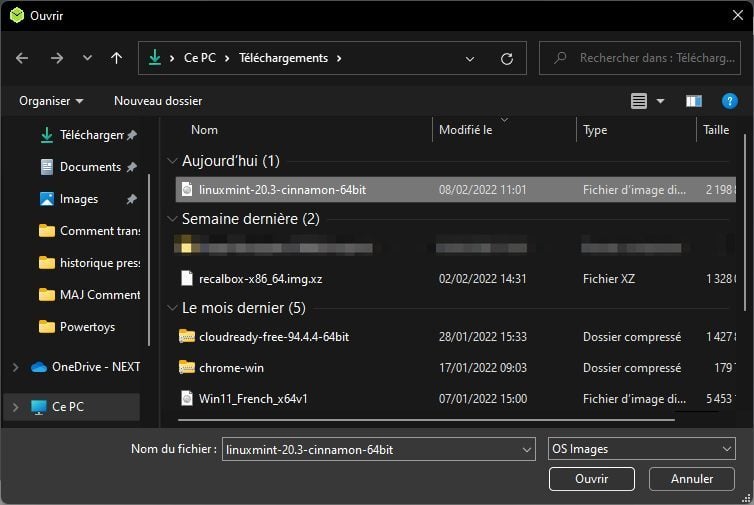Click the Fichier XZ type cell
754x505 pixels.
[609, 279]
